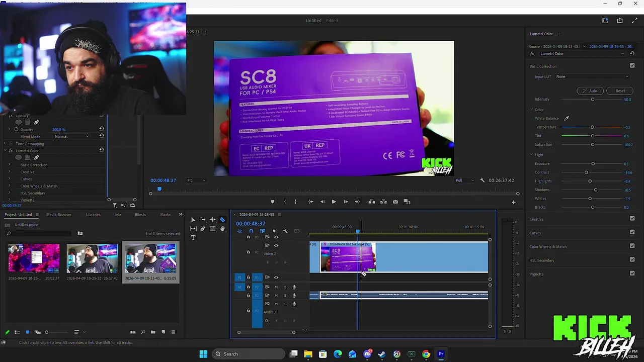Click the white balance eyedropper
Image resolution: width=644 pixels, height=362 pixels.
point(567,118)
